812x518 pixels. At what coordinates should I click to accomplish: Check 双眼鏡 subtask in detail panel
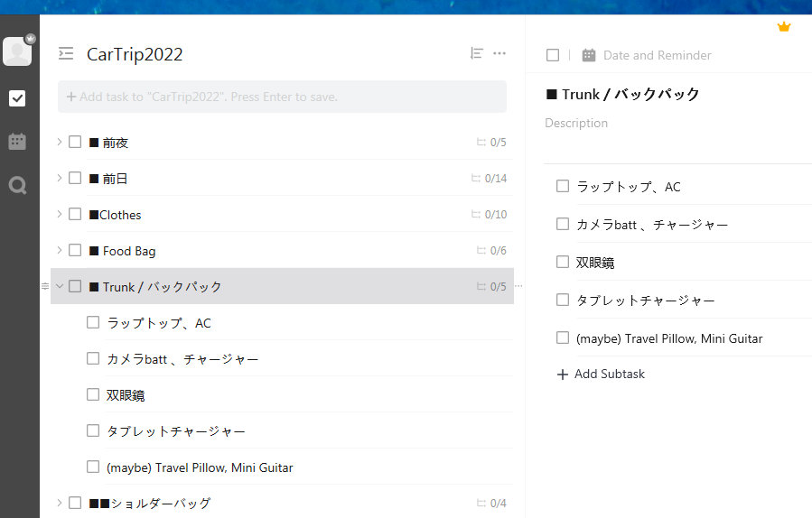(563, 262)
